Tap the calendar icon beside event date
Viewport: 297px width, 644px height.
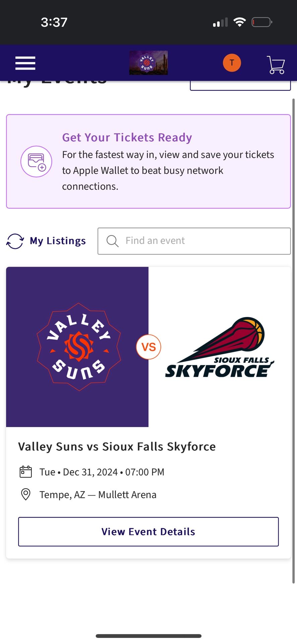25,472
